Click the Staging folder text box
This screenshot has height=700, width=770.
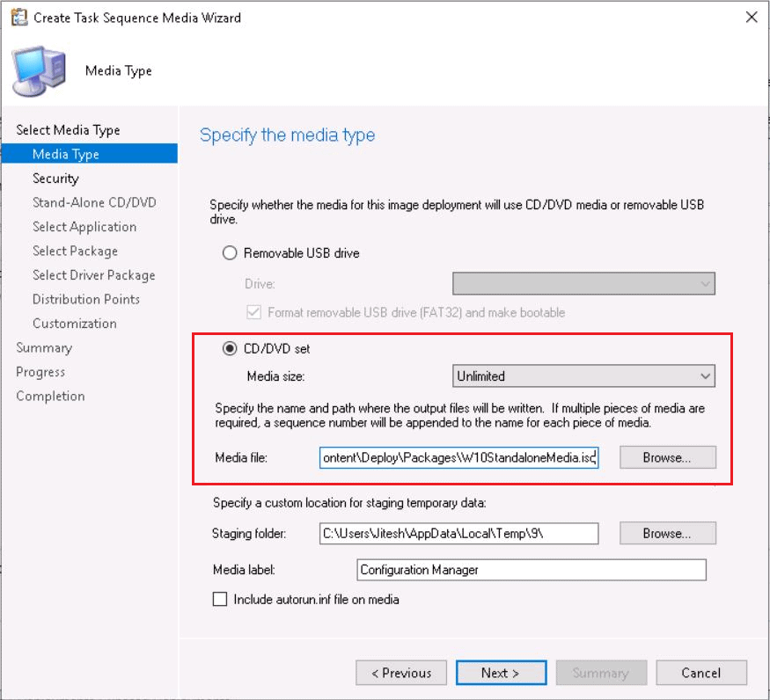point(458,534)
